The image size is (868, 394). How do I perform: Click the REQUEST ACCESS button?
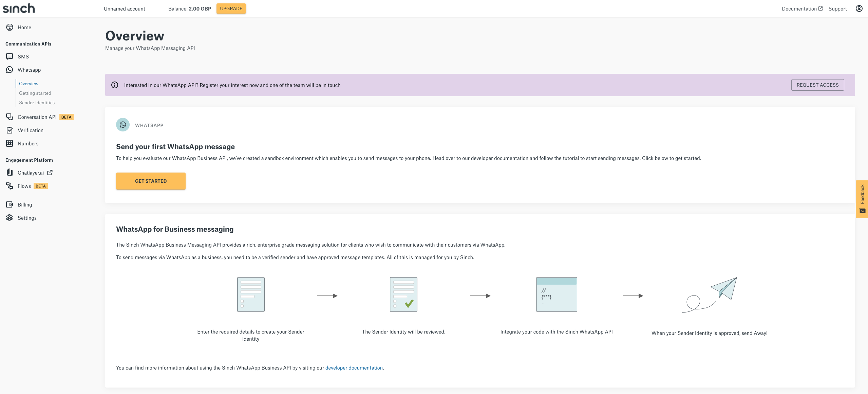817,85
